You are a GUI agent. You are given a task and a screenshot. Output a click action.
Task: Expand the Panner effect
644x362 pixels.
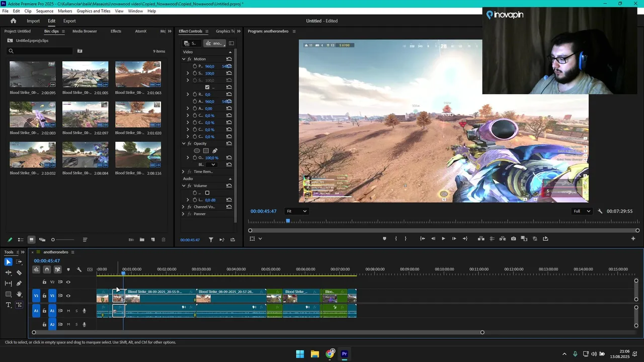(183, 214)
